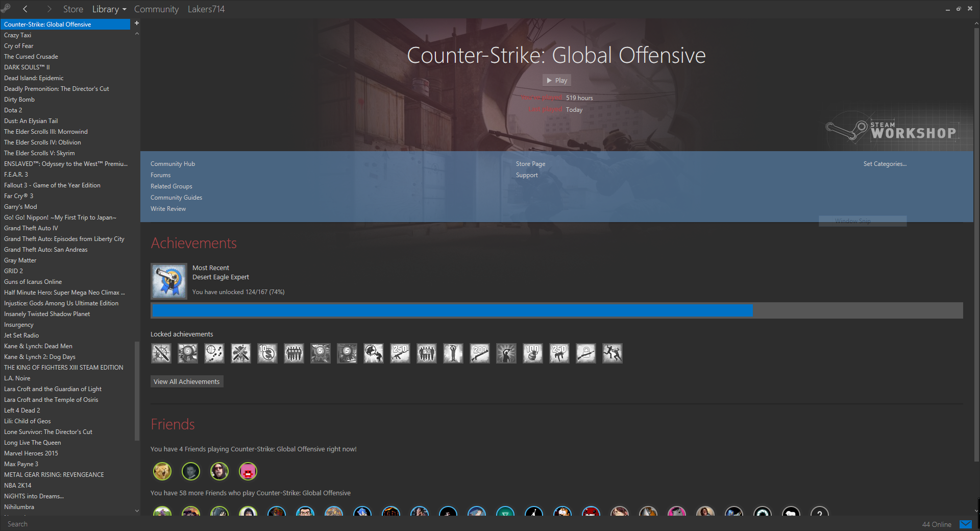
Task: Select Grand Theft Auto IV
Action: click(65, 228)
